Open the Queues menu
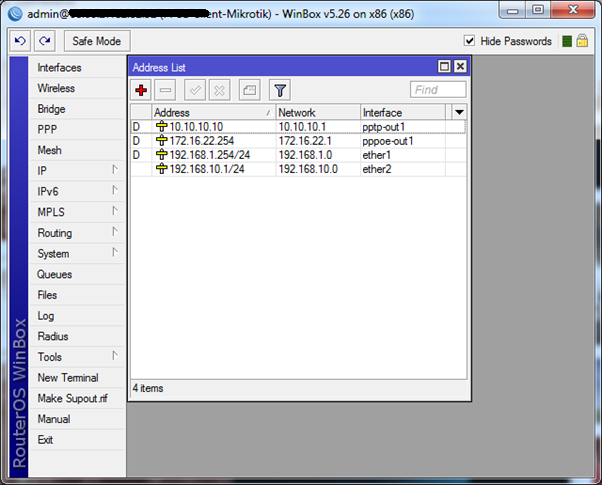The height and width of the screenshot is (485, 602). tap(77, 274)
